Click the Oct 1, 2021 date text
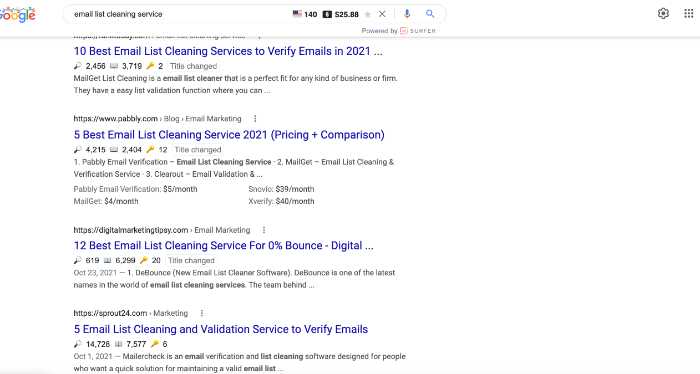Viewport: 700px width, 374px height. click(93, 357)
